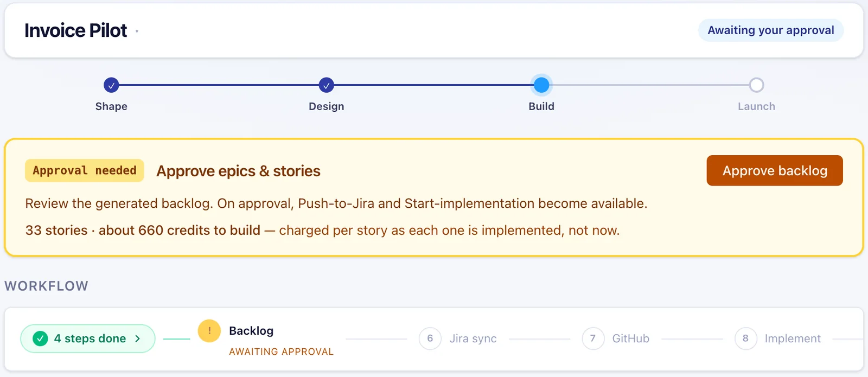Click the step 8 number circle
868x377 pixels.
745,338
